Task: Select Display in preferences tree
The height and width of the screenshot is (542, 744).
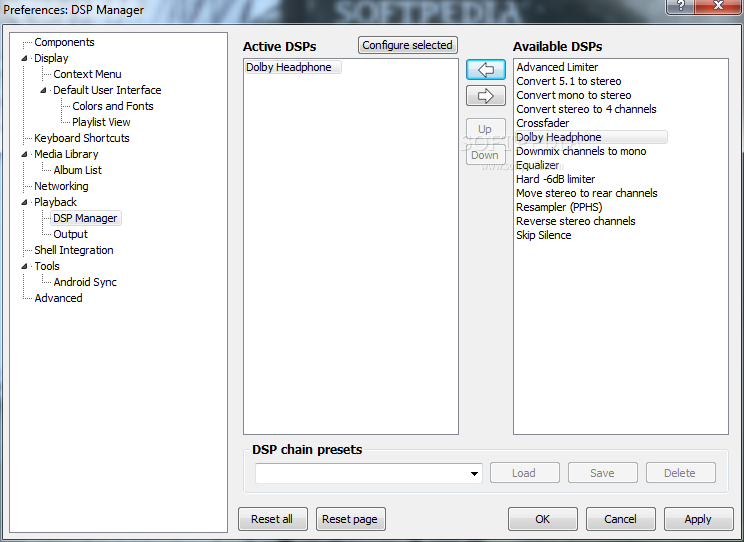Action: [x=51, y=58]
